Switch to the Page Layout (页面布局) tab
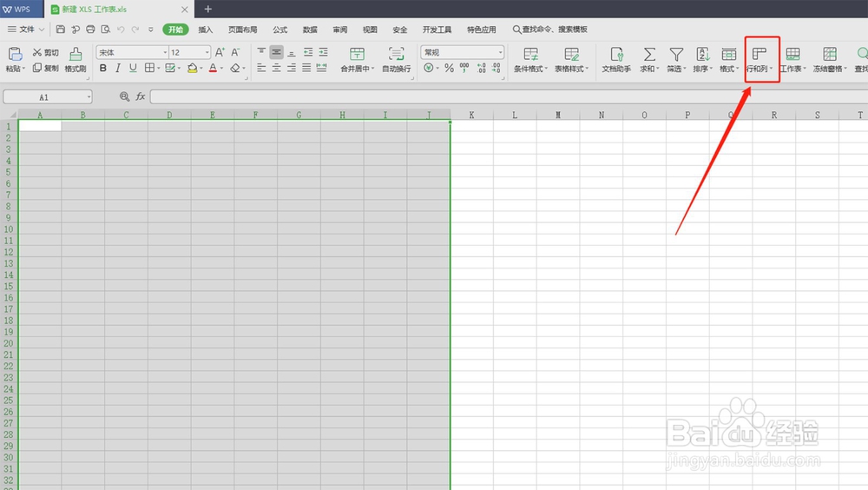 pos(242,30)
